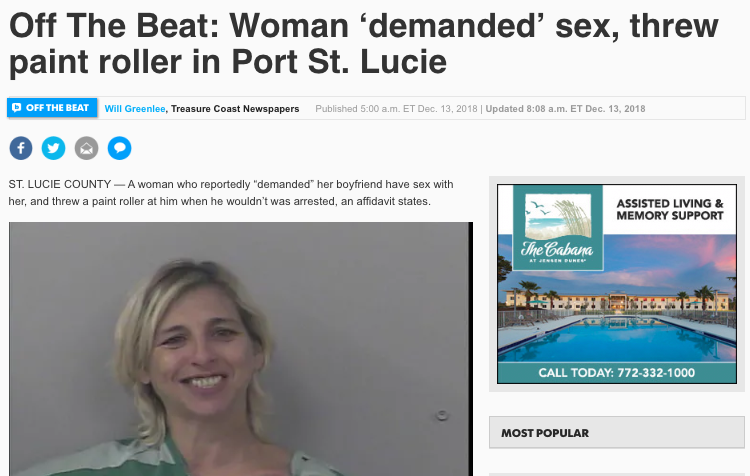The height and width of the screenshot is (476, 750).
Task: Open Will Greenlee author link
Action: click(135, 109)
